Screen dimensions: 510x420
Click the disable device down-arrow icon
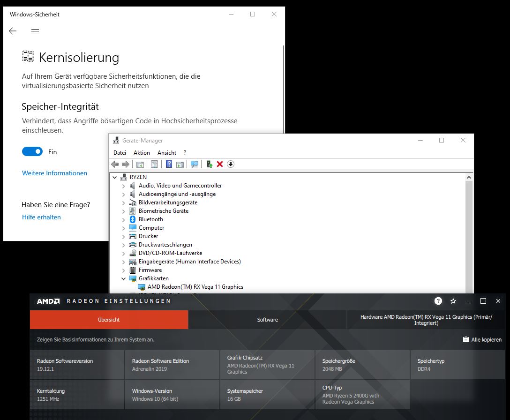(231, 164)
